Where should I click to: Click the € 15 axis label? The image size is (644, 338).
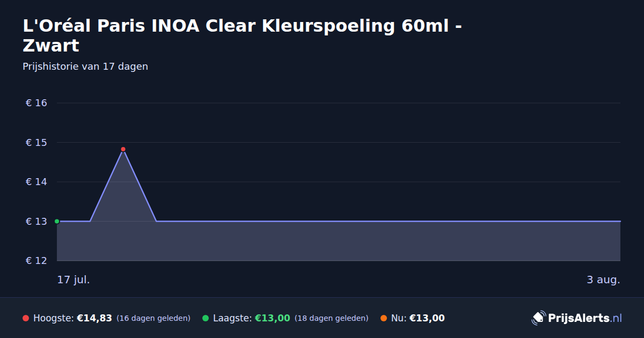[36, 142]
